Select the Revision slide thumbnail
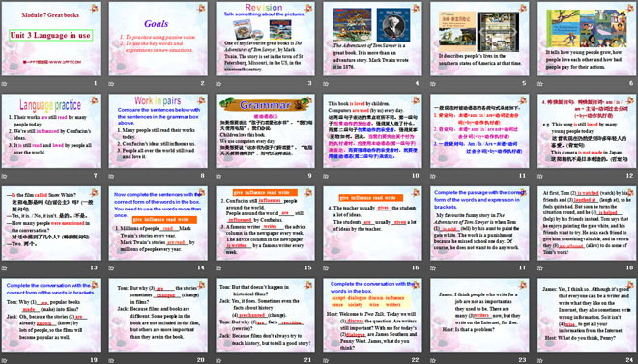The height and width of the screenshot is (364, 638). [x=265, y=39]
